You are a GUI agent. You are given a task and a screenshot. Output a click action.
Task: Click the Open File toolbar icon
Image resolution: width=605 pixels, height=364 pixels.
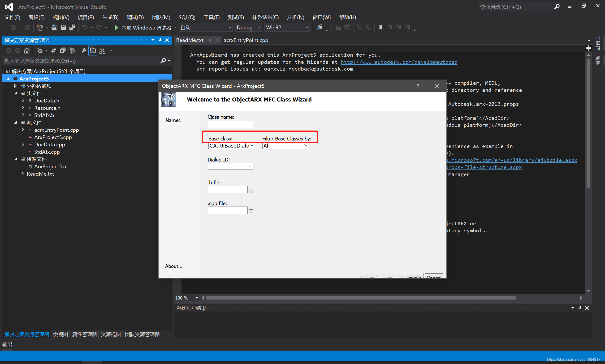[54, 27]
